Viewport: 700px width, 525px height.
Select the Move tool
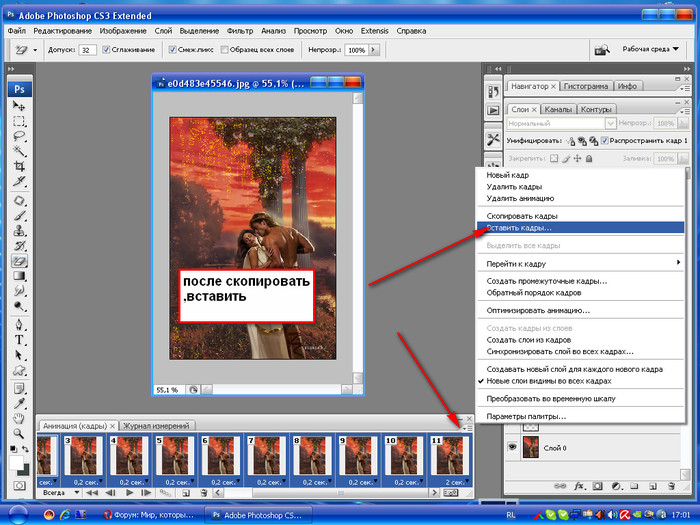click(19, 106)
